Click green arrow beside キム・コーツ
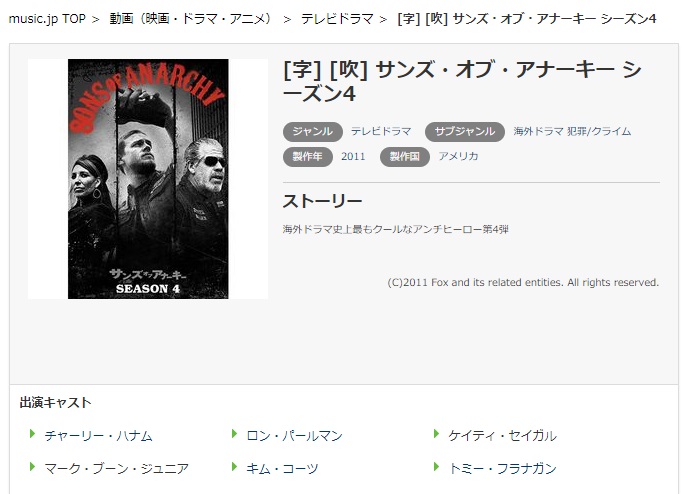This screenshot has width=689, height=494. point(234,467)
